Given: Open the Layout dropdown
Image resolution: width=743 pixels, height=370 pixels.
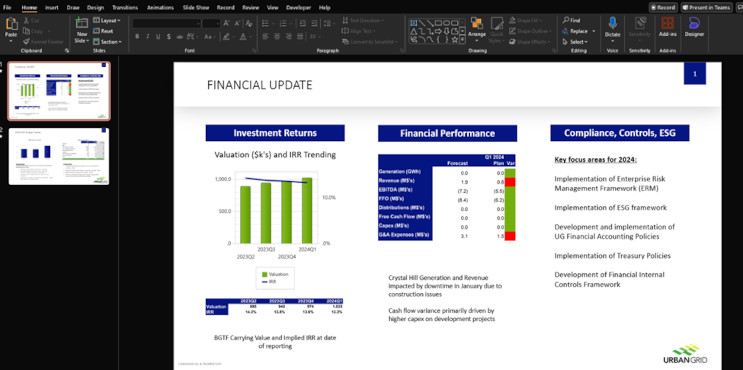Looking at the screenshot, I should [107, 21].
